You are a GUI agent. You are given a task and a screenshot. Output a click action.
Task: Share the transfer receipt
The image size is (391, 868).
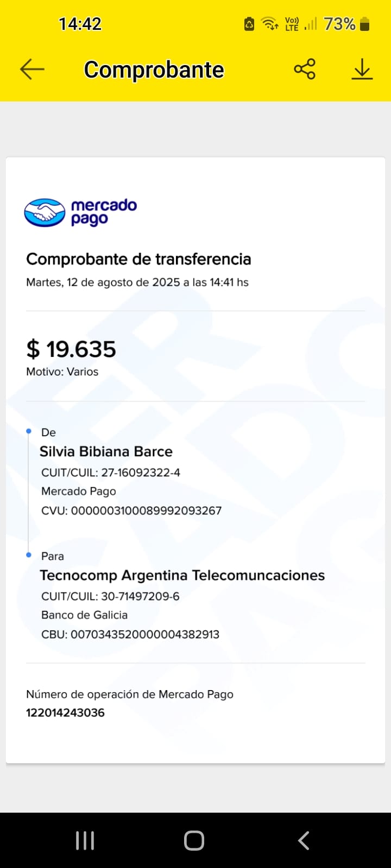pos(305,69)
